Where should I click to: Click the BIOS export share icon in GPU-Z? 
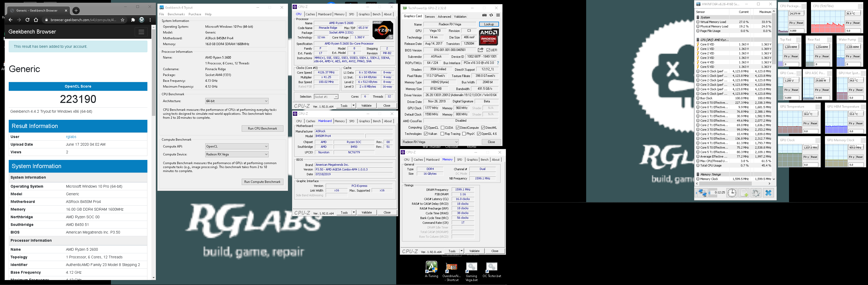[480, 50]
